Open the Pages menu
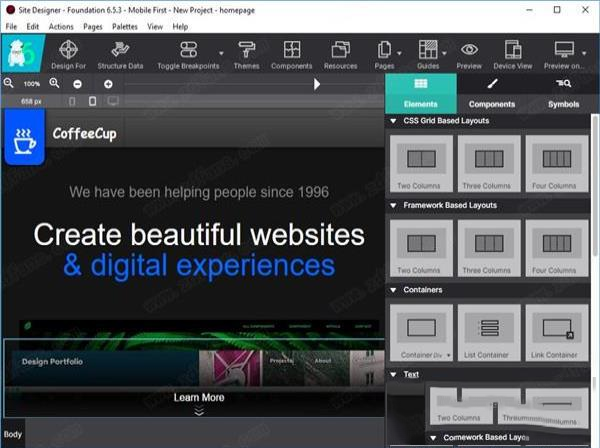Screen dimensions: 600x448 coord(93,27)
